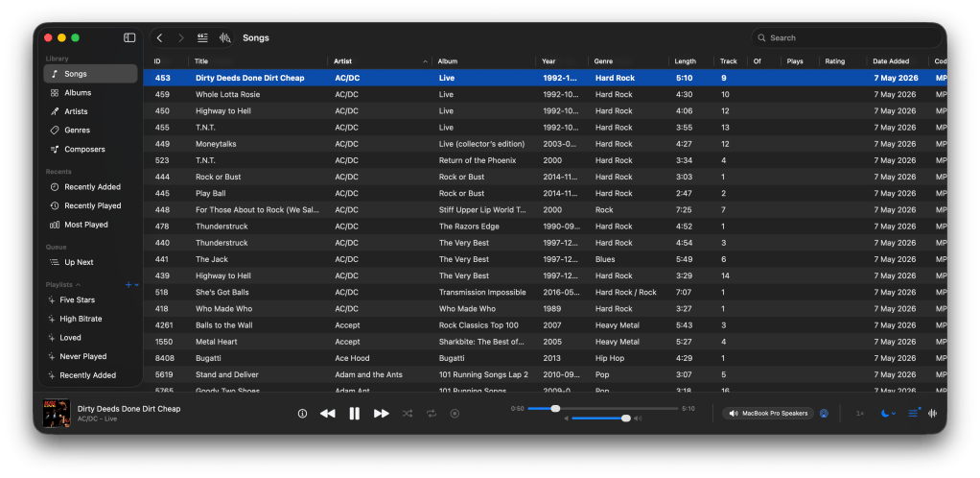Collapse the Playlists section chevron
Image resolution: width=980 pixels, height=478 pixels.
78,285
